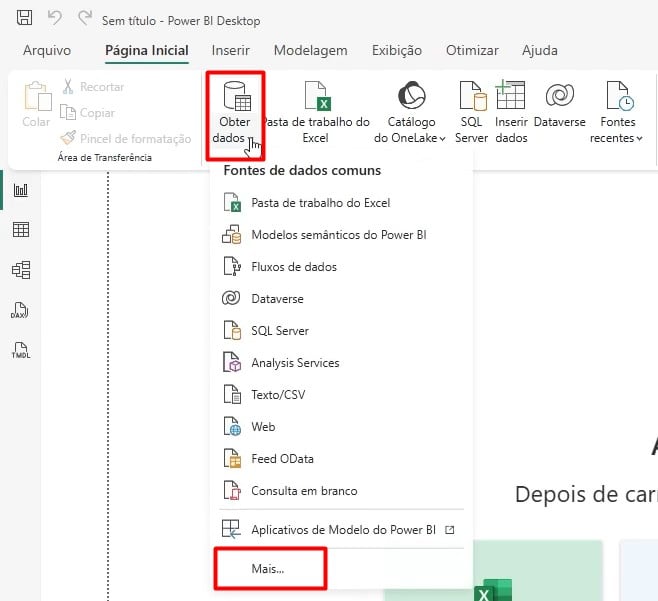The height and width of the screenshot is (601, 658).
Task: Click the Colar clipboard icon
Action: click(x=37, y=96)
